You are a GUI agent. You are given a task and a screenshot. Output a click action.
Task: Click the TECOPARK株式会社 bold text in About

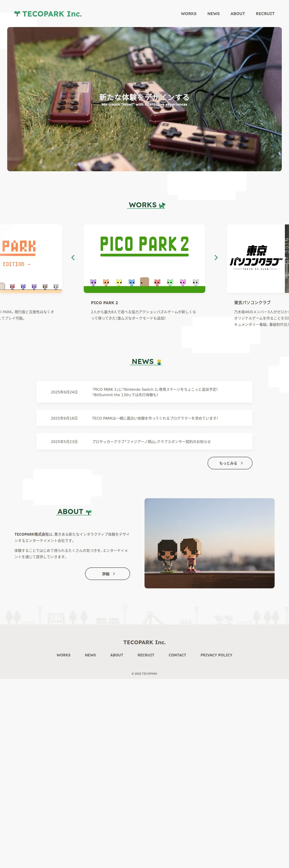coord(32,534)
